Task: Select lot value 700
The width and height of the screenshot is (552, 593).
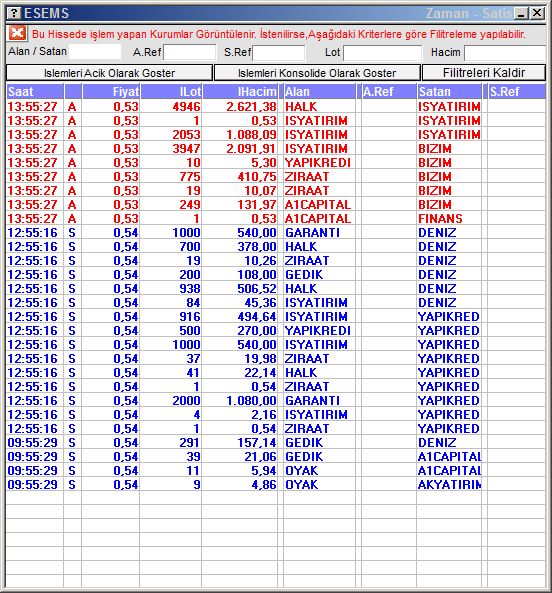Action: (190, 247)
